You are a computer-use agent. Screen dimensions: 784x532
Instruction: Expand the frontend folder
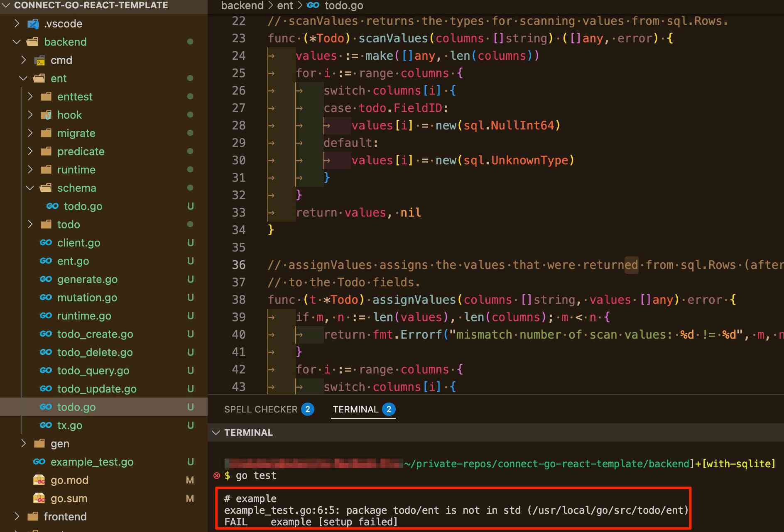click(x=17, y=517)
